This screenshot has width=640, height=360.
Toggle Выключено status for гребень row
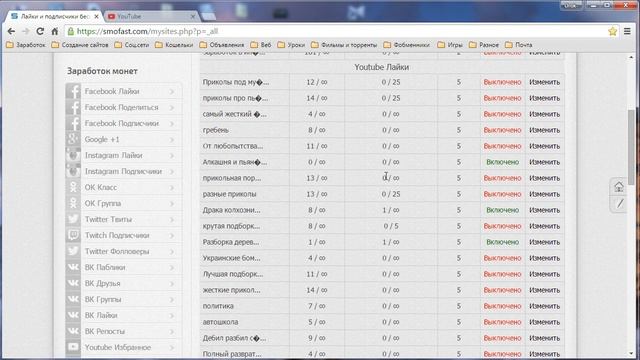(502, 130)
